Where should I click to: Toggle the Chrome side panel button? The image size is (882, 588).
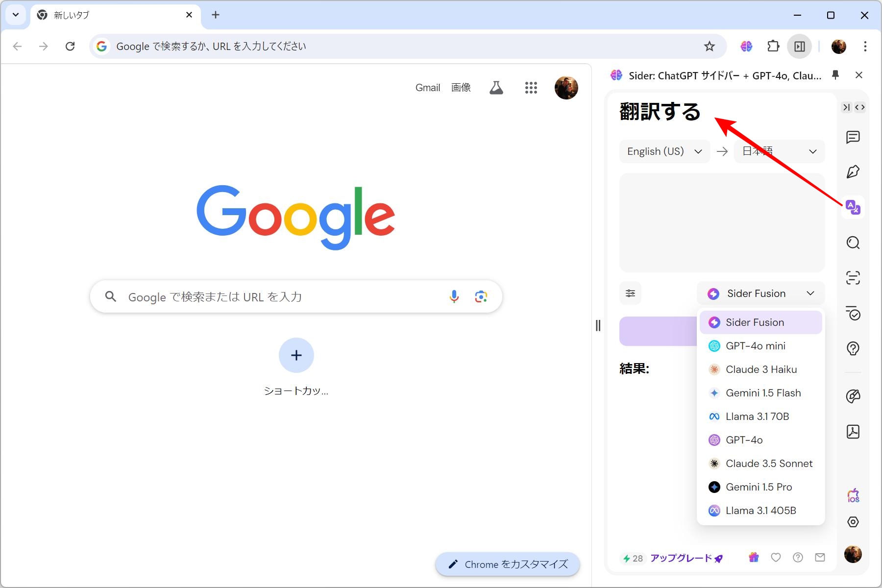tap(800, 47)
